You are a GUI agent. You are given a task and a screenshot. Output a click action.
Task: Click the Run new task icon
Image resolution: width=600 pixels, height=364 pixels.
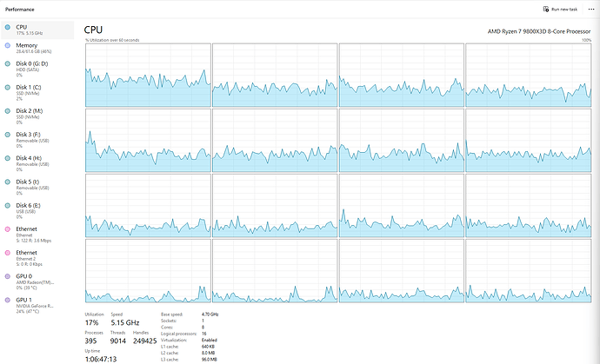click(x=546, y=9)
